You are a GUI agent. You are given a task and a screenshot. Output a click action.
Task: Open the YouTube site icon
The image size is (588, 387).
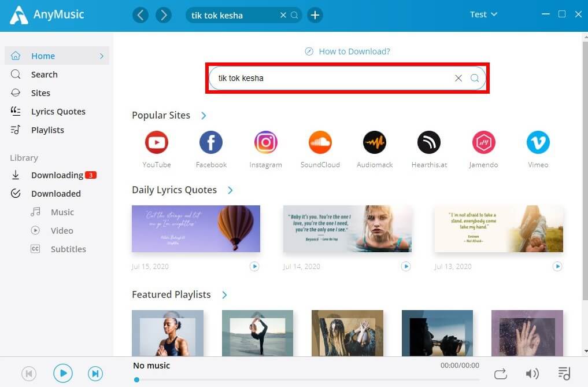(156, 143)
